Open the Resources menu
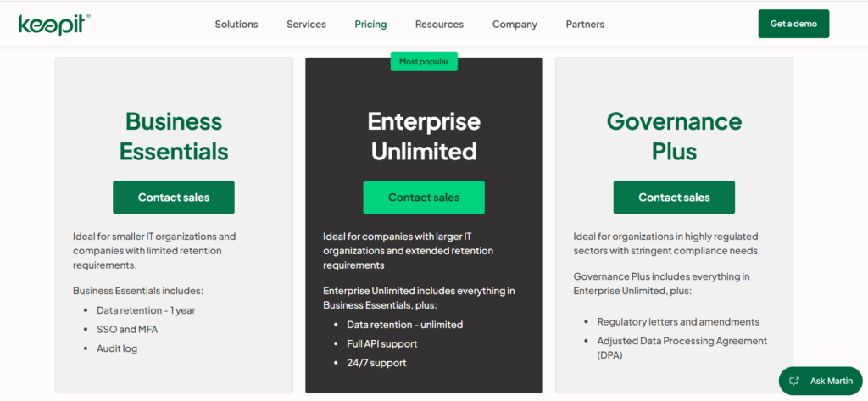Screen dimensions: 868x401 tap(440, 25)
